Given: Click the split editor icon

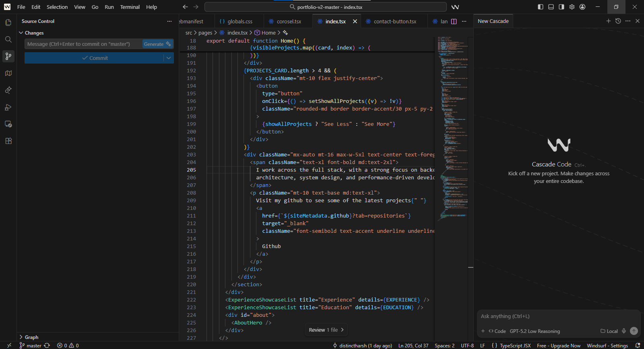Looking at the screenshot, I should 454,21.
